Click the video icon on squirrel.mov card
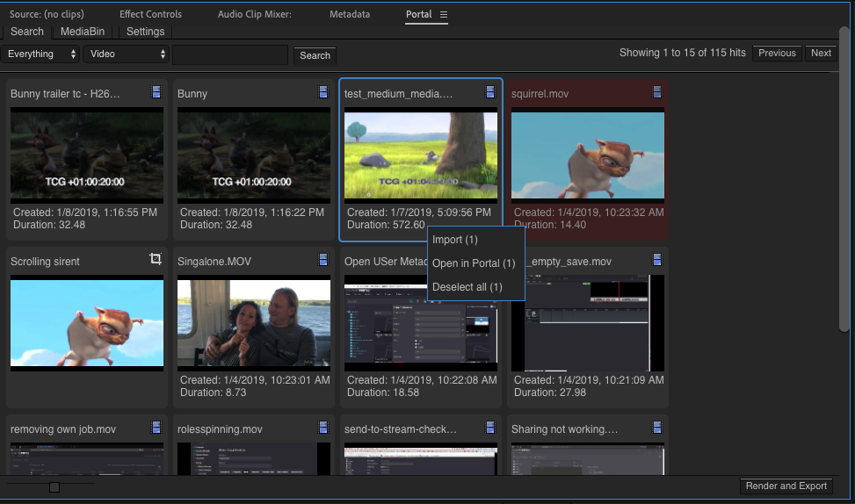 [x=657, y=92]
